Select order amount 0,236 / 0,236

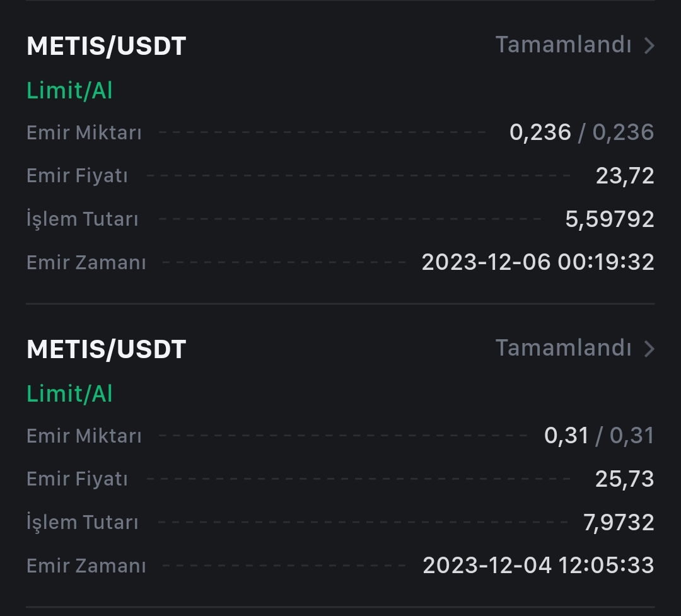(581, 132)
